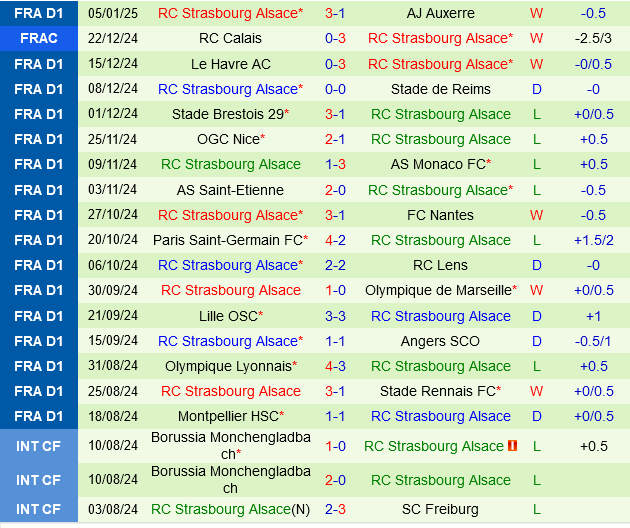Click FC Nantes team link
Image resolution: width=630 pixels, height=528 pixels.
click(x=441, y=215)
